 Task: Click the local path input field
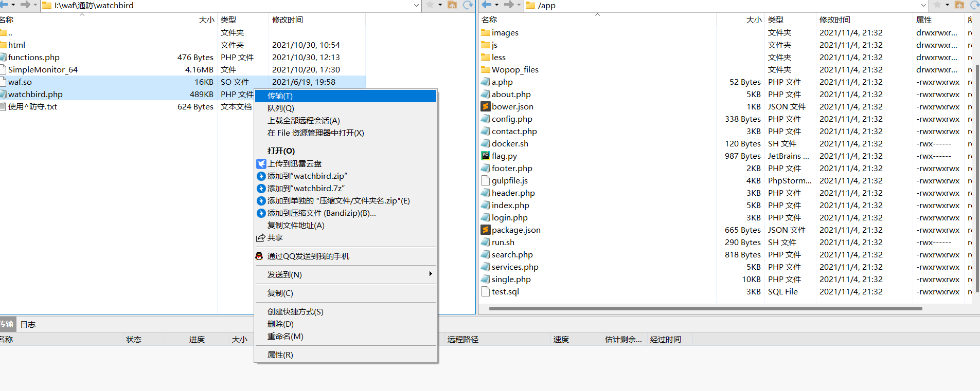[231, 5]
